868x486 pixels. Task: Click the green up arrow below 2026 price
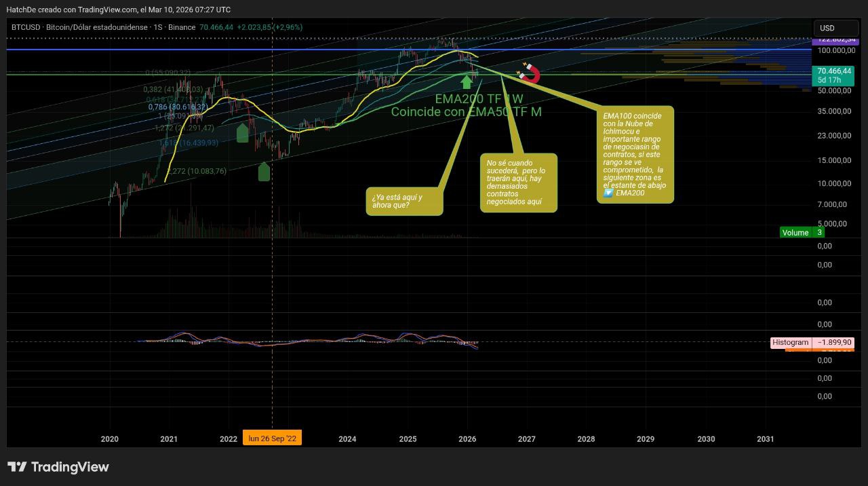[467, 82]
